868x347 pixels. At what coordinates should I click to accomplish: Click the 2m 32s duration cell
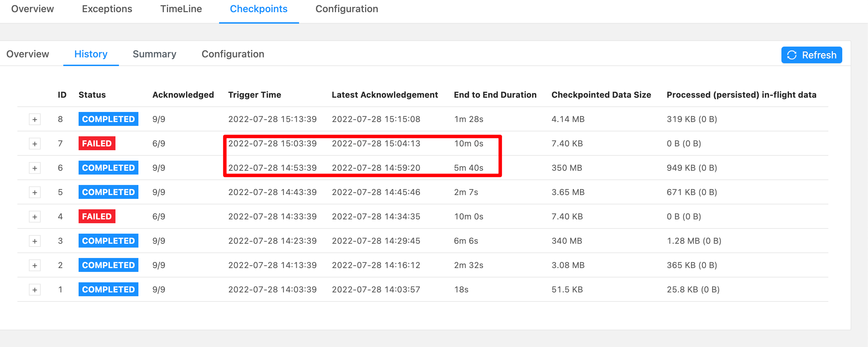[468, 265]
